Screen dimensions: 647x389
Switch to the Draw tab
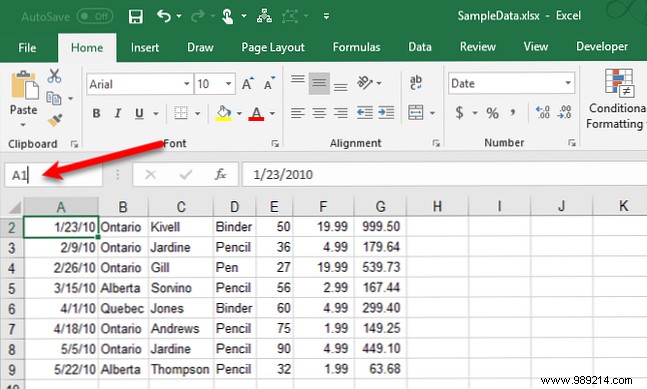pos(200,47)
